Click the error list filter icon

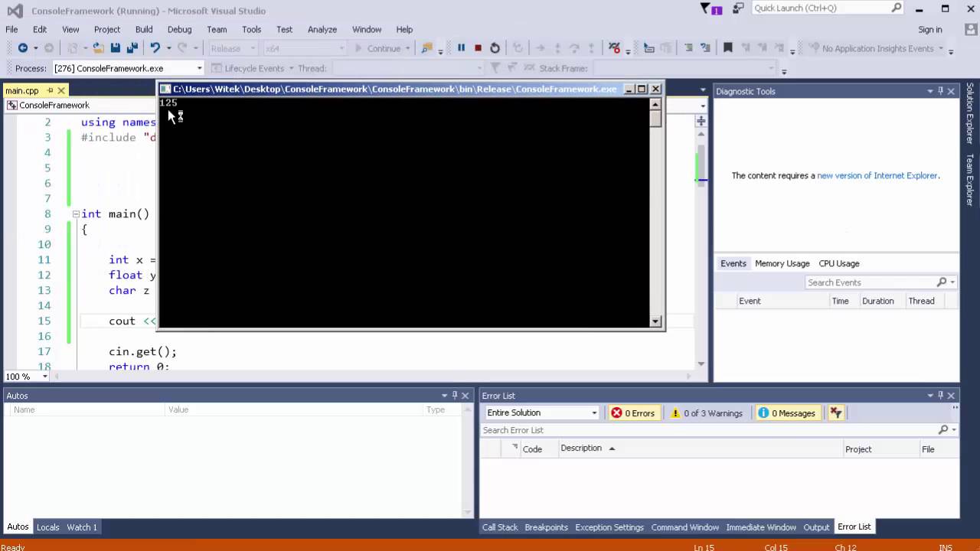tap(835, 413)
